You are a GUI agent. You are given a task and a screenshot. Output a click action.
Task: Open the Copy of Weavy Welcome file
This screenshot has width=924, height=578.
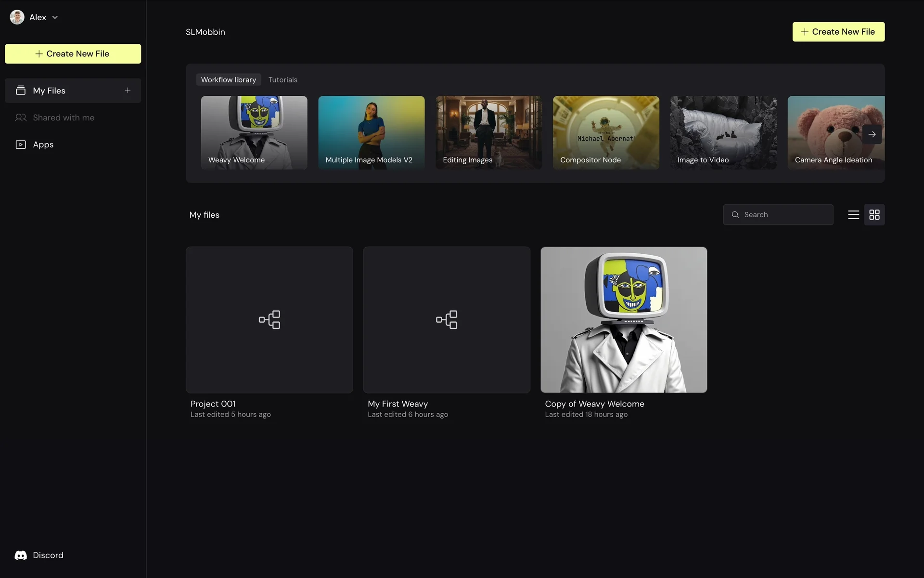click(x=624, y=320)
